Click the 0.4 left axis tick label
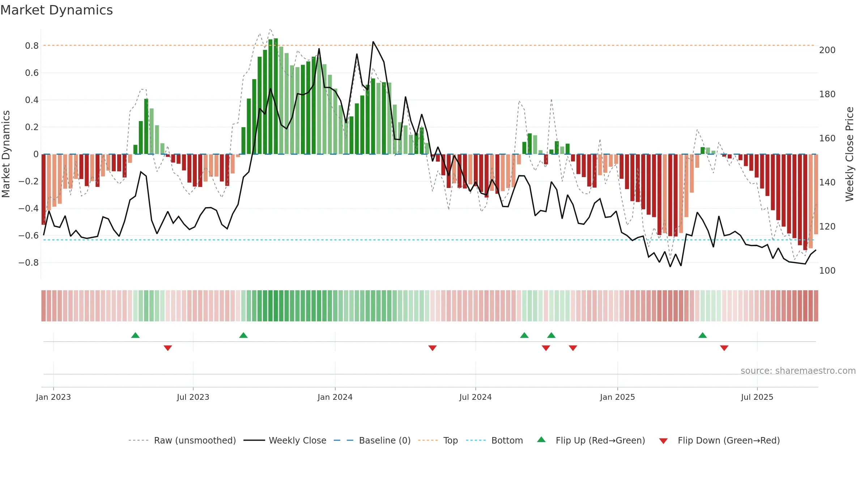868x488 pixels. tap(32, 100)
